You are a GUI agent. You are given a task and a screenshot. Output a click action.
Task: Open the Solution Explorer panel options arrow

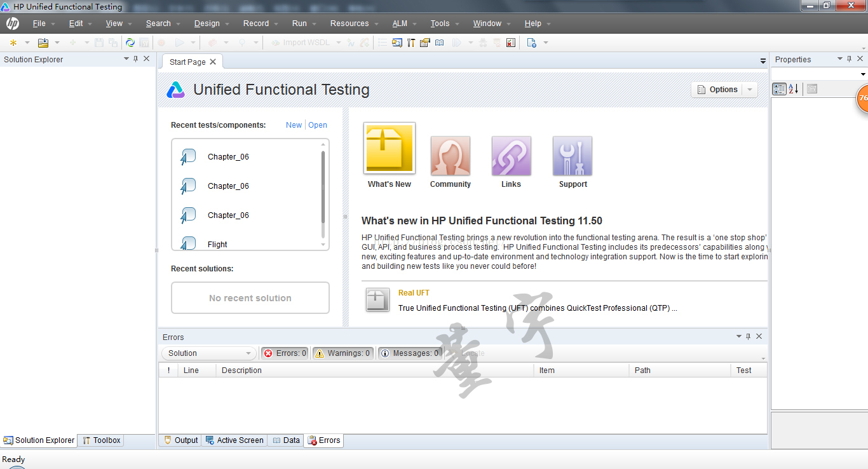tap(126, 59)
